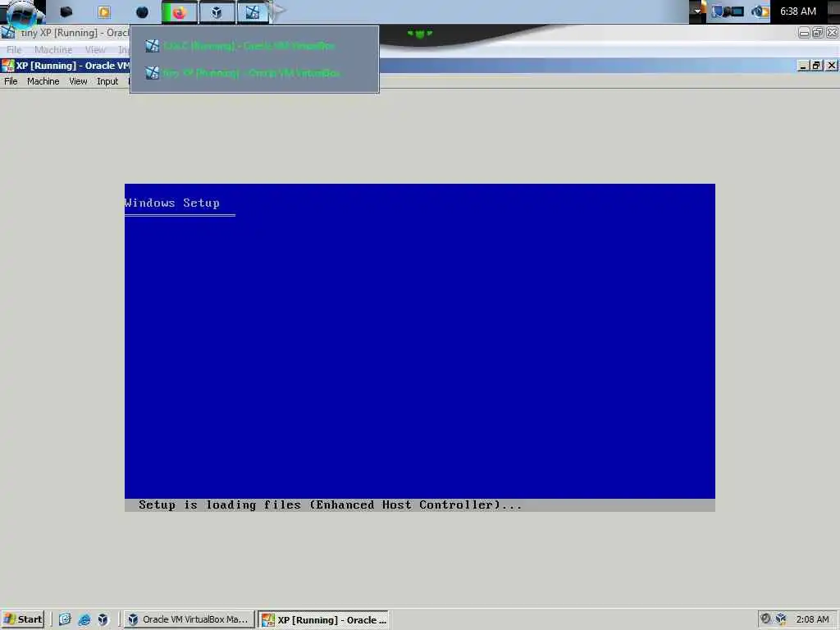Switch to Firefox in the top taskbar
Viewport: 840px width, 630px height.
pyautogui.click(x=179, y=12)
